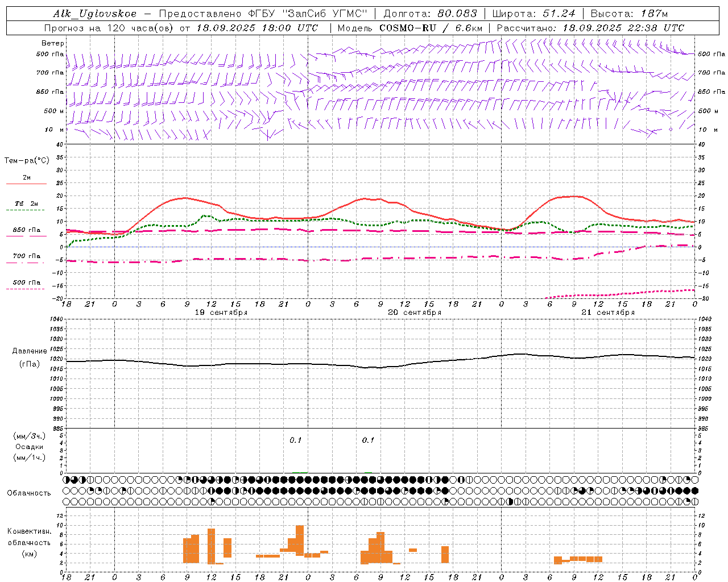Click 'Рассчитано: 18.09.2025 22:38 UTC' timestamp

(x=590, y=28)
